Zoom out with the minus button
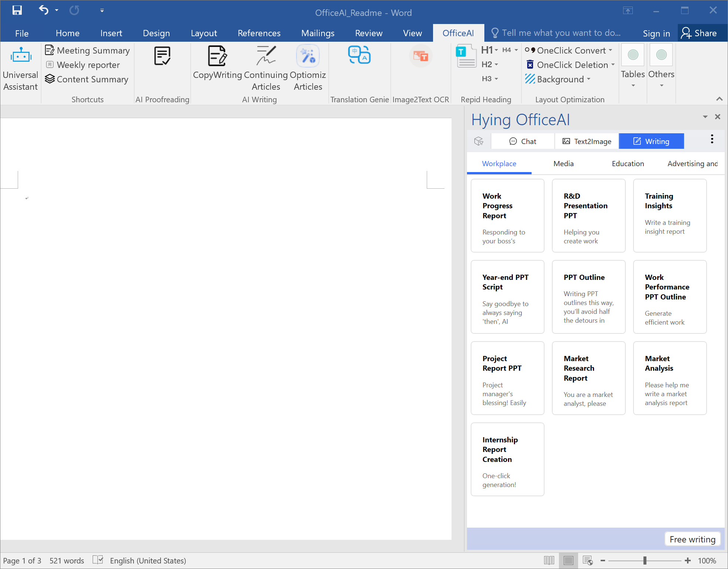 click(603, 561)
